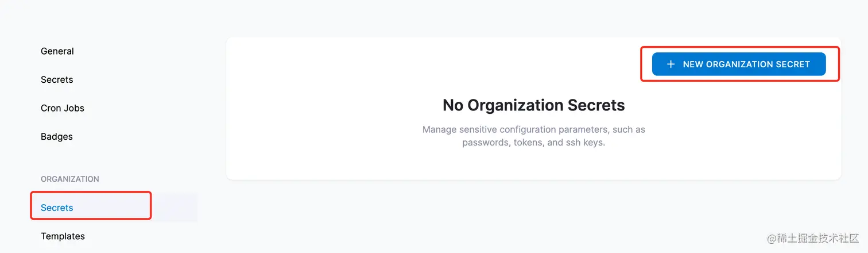Click the "Manage sensitive configuration parameters" text line
The height and width of the screenshot is (253, 868).
533,129
